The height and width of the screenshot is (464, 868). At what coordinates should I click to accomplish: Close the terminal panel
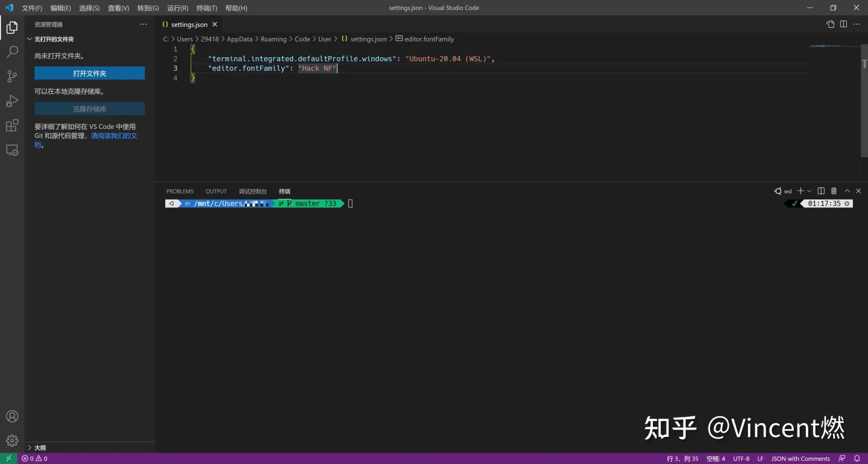(x=858, y=191)
